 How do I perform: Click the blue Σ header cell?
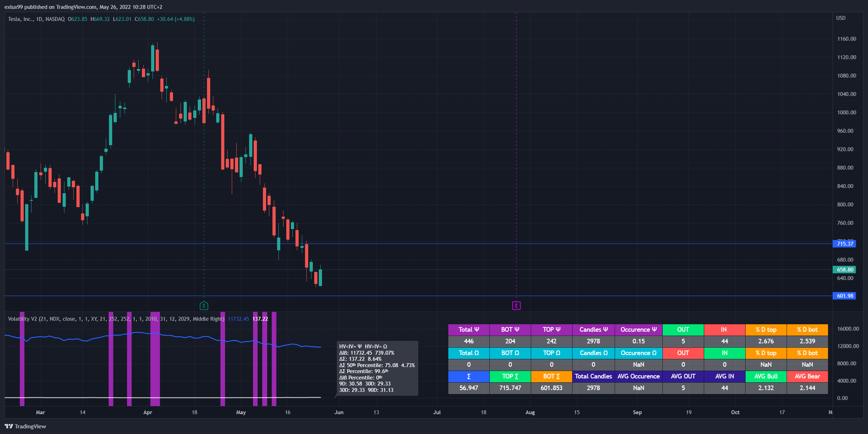coord(469,376)
